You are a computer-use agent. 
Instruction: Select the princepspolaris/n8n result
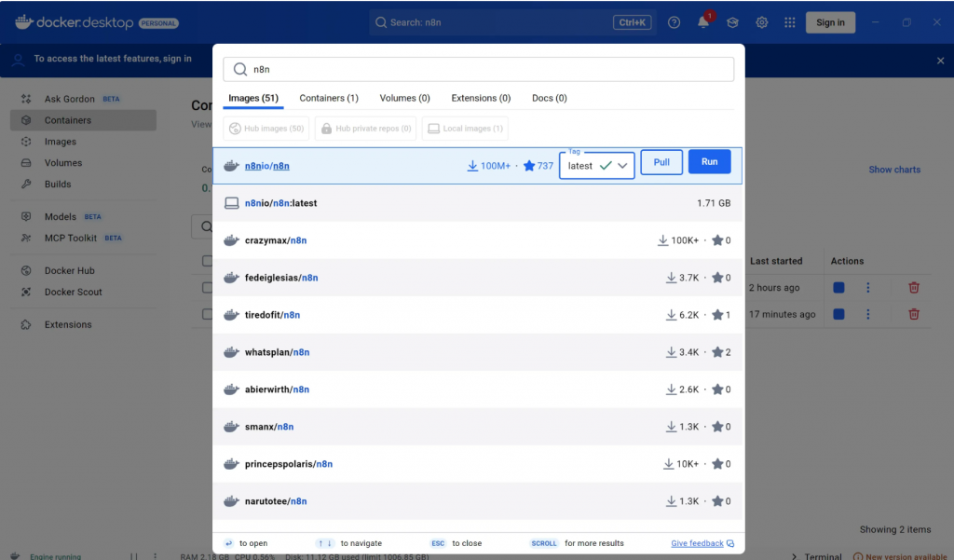point(478,464)
